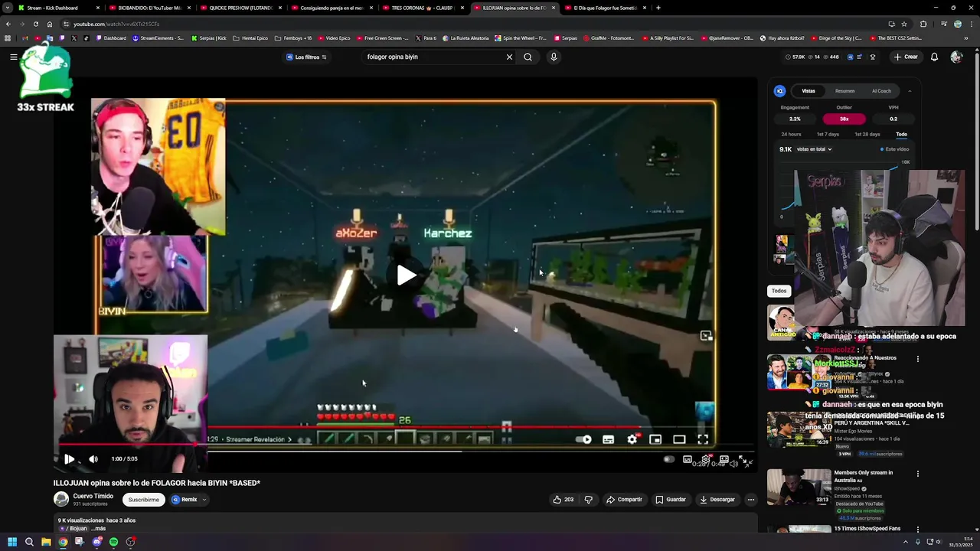Open options for Members Only stream video
This screenshot has height=551, width=980.
918,474
